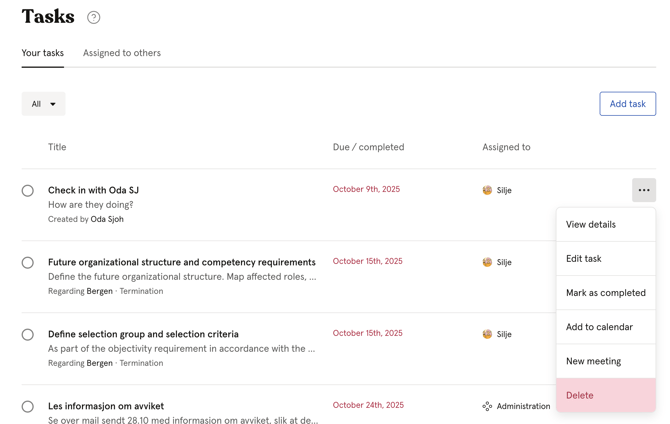Image resolution: width=670 pixels, height=424 pixels.
Task: Check off Les informasjon om avviket
Action: pos(28,407)
